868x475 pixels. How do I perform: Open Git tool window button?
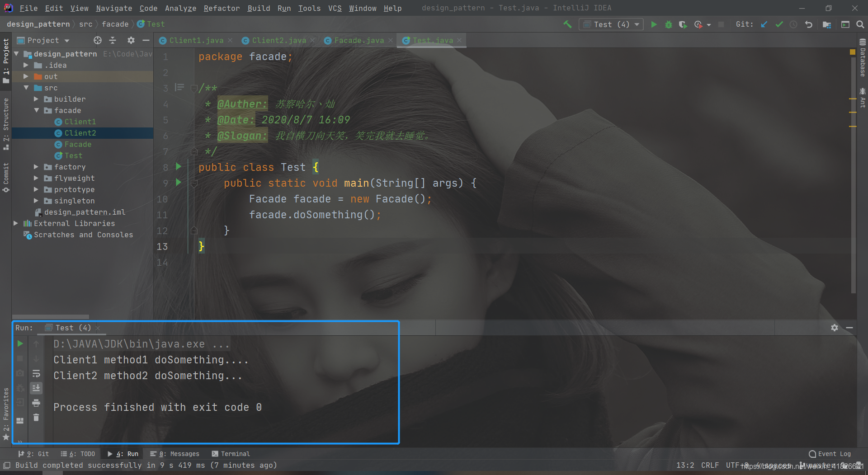[x=33, y=454]
